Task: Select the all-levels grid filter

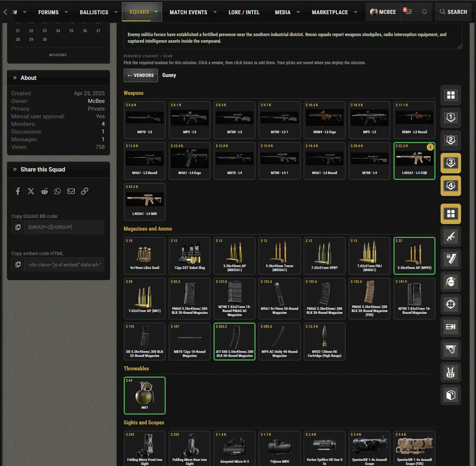Action: (x=451, y=95)
